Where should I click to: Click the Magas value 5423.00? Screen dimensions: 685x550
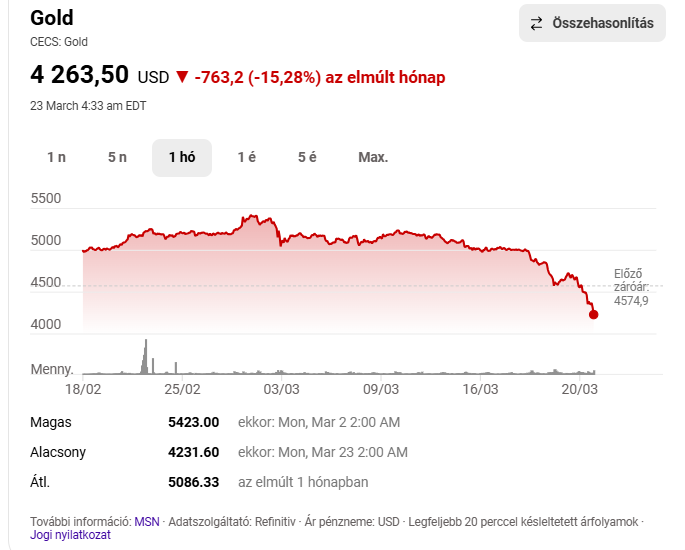(x=193, y=422)
